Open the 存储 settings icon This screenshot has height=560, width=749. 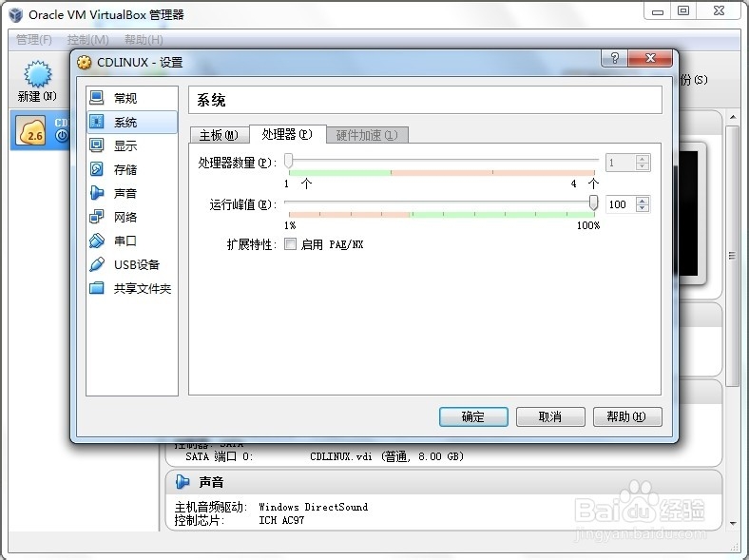click(x=97, y=169)
